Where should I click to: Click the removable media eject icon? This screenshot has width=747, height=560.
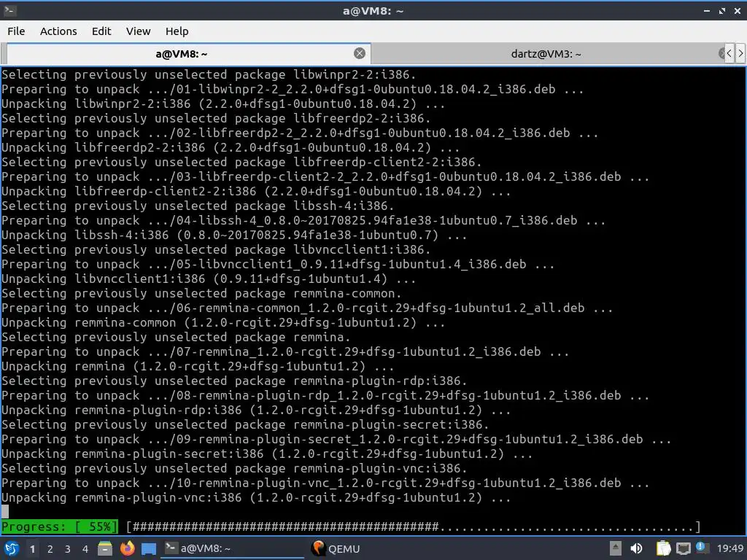click(x=616, y=548)
